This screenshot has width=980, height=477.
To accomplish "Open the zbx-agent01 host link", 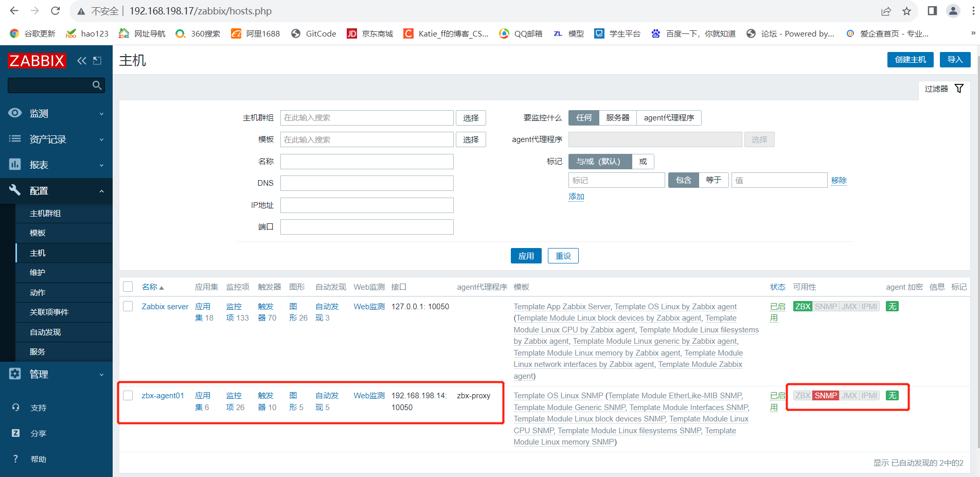I will pos(163,396).
